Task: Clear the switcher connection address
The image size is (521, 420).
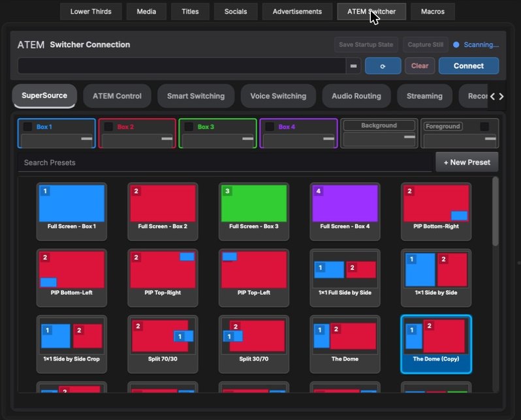Action: [420, 66]
